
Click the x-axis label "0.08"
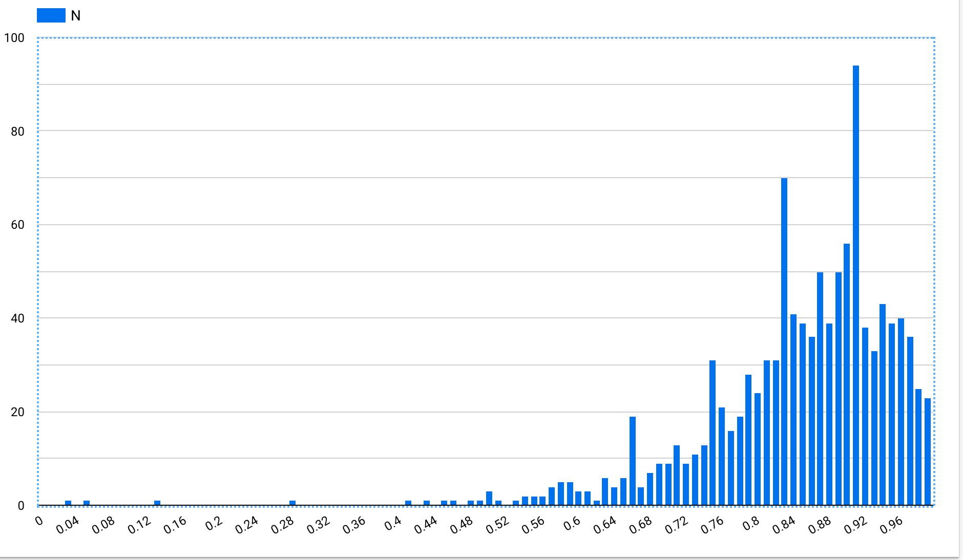pyautogui.click(x=103, y=525)
